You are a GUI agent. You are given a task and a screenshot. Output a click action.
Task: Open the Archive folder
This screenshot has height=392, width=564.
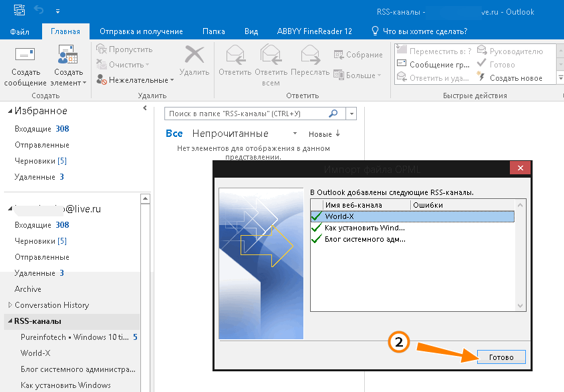(27, 289)
